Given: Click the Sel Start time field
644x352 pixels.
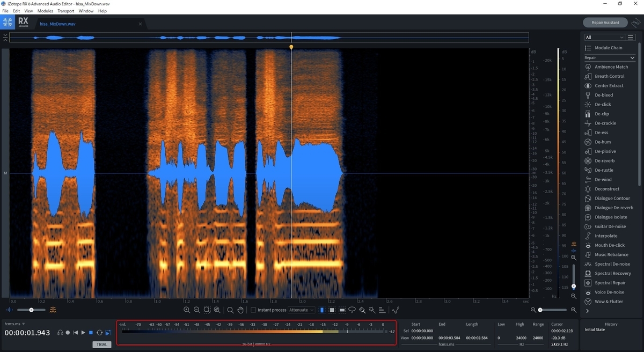Looking at the screenshot, I should (422, 331).
